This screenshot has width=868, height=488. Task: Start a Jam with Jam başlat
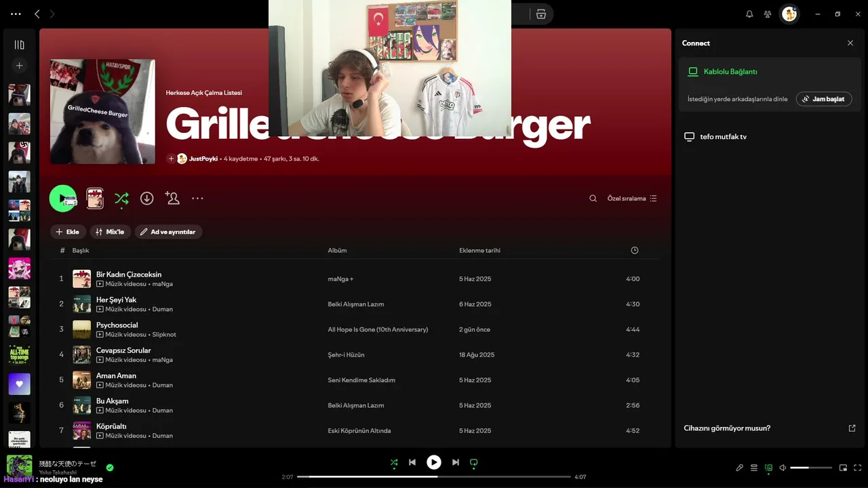(x=824, y=99)
